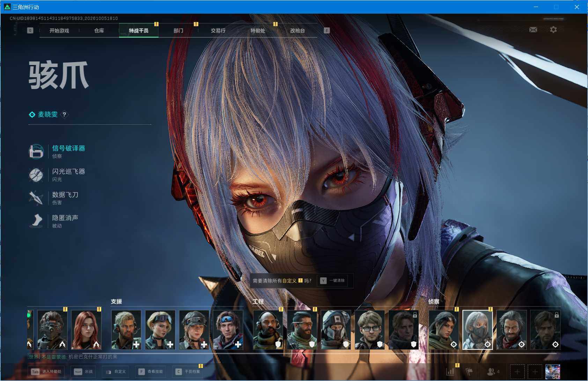The height and width of the screenshot is (381, 588).
Task: Open the 特勤处 tab
Action: click(x=258, y=31)
